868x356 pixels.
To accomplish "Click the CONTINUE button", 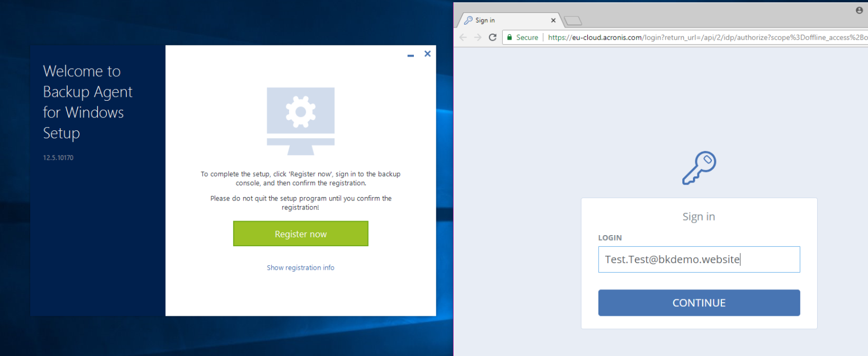I will (699, 302).
